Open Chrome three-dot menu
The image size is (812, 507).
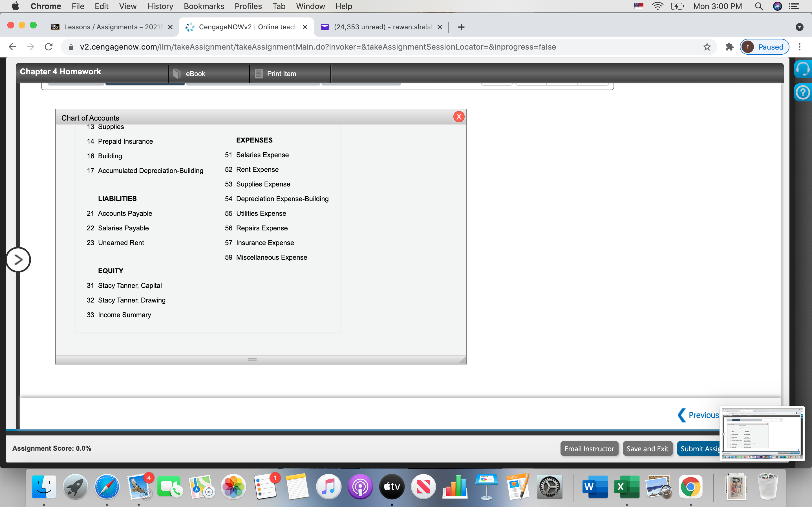tap(800, 47)
